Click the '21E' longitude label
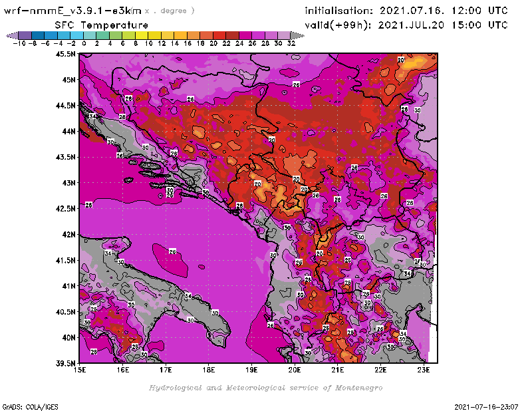 (x=338, y=370)
